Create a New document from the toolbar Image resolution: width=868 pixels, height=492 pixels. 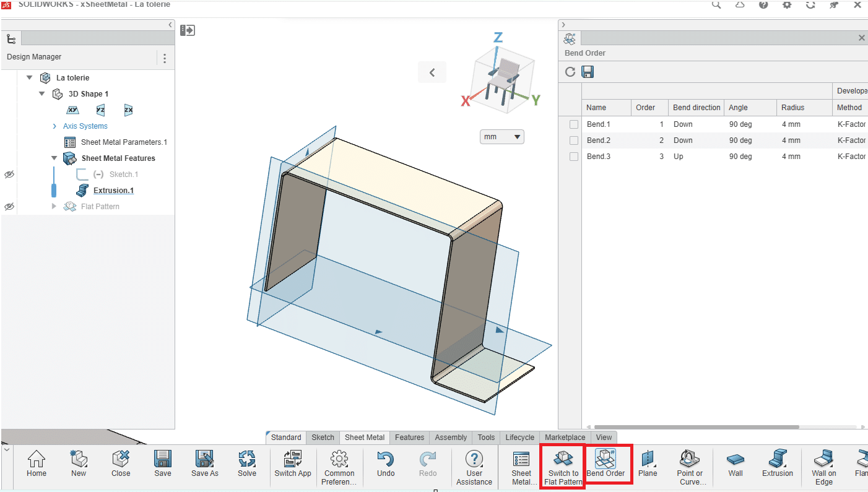(79, 464)
